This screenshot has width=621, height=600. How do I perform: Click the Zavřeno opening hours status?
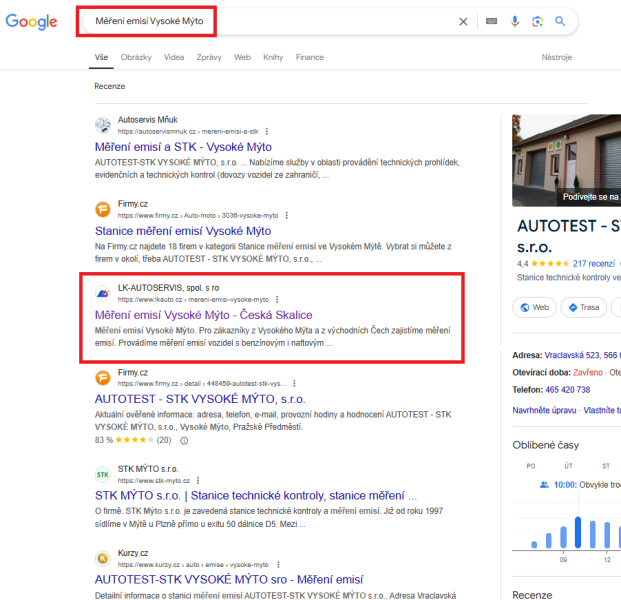587,372
